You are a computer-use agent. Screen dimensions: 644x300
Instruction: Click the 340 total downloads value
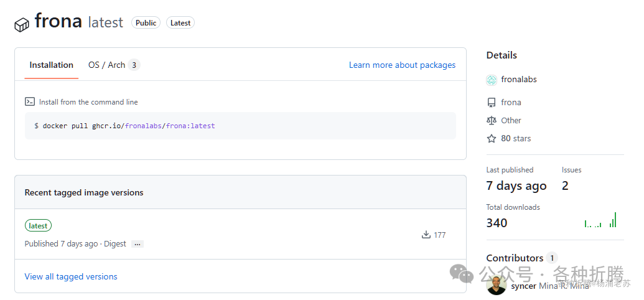point(497,223)
